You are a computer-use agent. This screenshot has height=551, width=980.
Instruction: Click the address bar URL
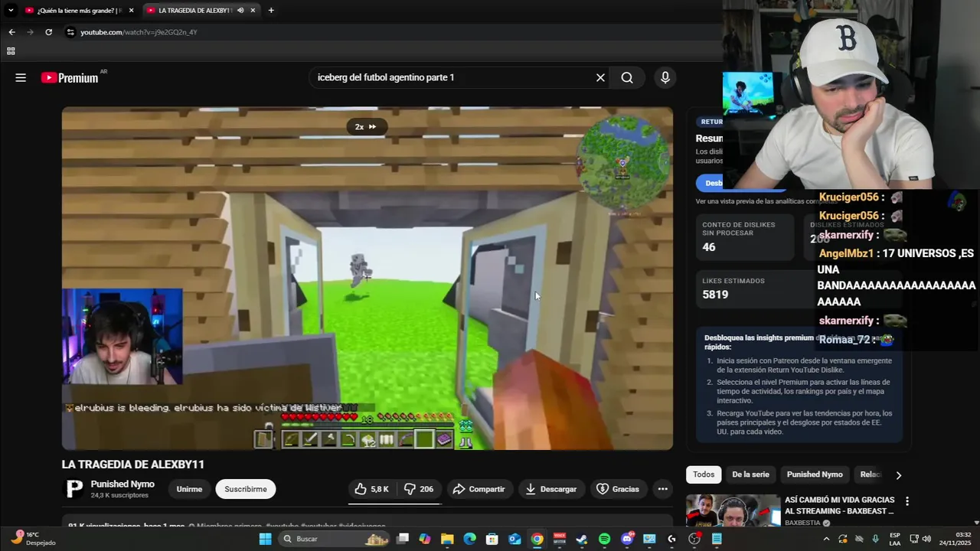pos(139,32)
